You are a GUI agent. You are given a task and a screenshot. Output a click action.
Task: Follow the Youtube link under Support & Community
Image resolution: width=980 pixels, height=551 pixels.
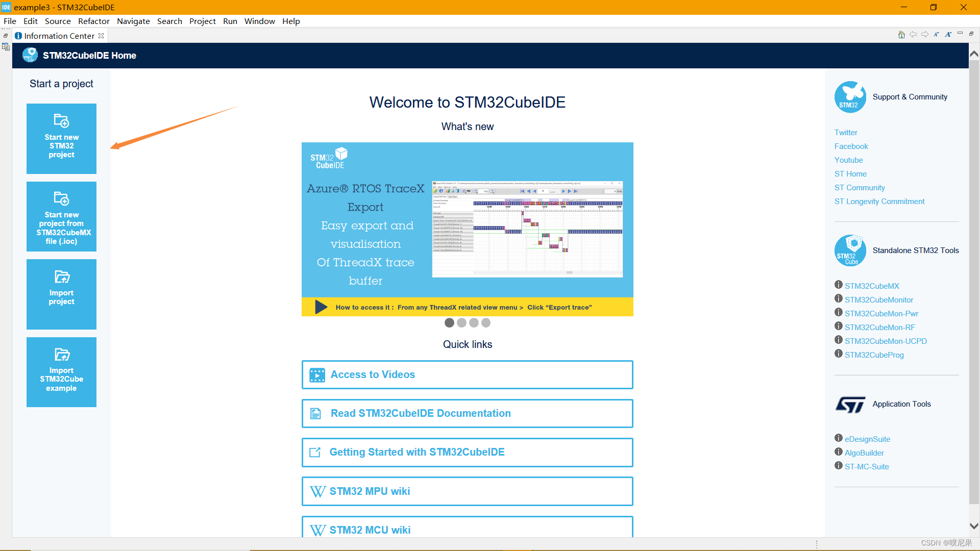(x=848, y=160)
